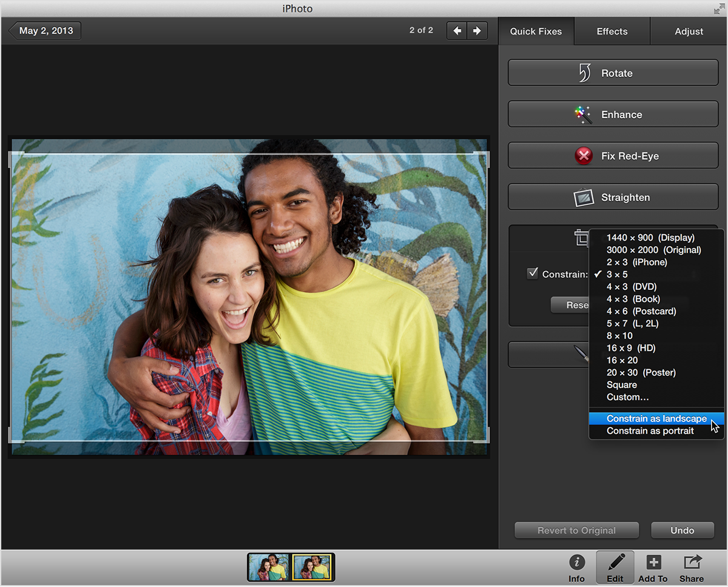Screen dimensions: 728x587
Task: Select Constrain as landscape option
Action: [x=656, y=419]
